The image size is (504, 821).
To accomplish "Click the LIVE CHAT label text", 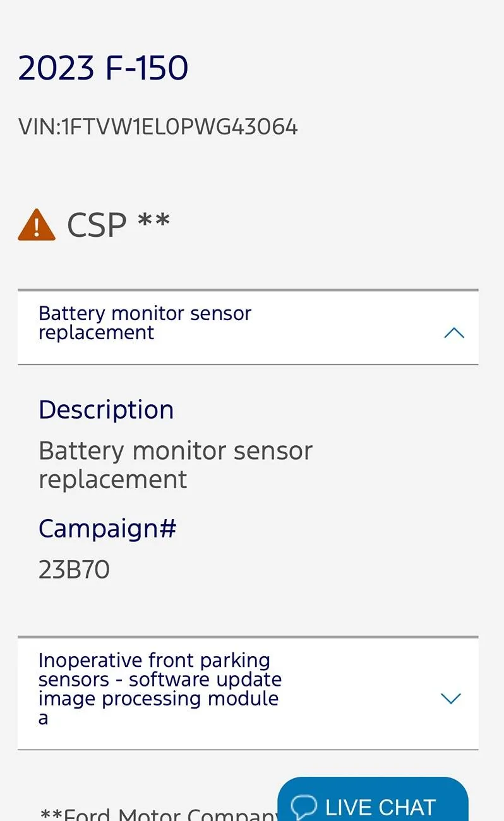I will tap(380, 808).
